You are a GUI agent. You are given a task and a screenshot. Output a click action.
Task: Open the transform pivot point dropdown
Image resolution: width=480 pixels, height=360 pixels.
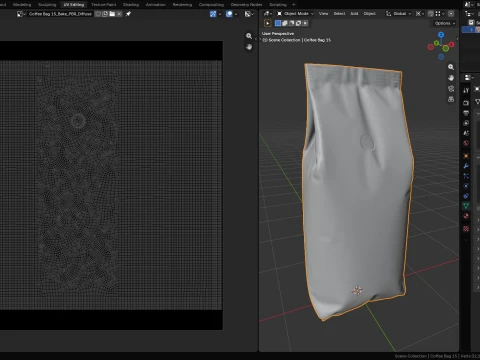coord(420,14)
